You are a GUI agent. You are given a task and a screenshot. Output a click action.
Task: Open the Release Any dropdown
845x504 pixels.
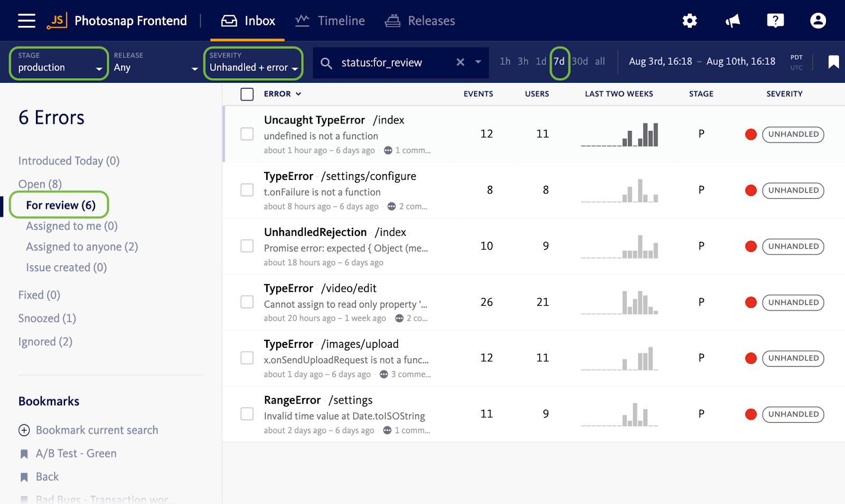pos(155,63)
